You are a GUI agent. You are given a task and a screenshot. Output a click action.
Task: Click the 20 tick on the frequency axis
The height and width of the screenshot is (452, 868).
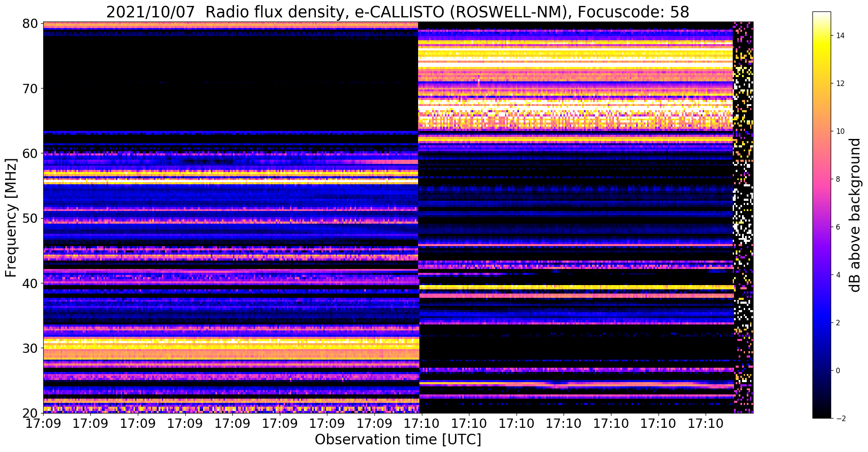[30, 413]
